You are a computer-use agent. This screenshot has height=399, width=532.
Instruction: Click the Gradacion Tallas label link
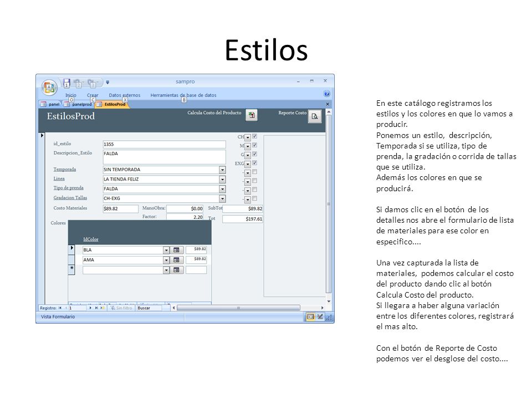point(70,197)
